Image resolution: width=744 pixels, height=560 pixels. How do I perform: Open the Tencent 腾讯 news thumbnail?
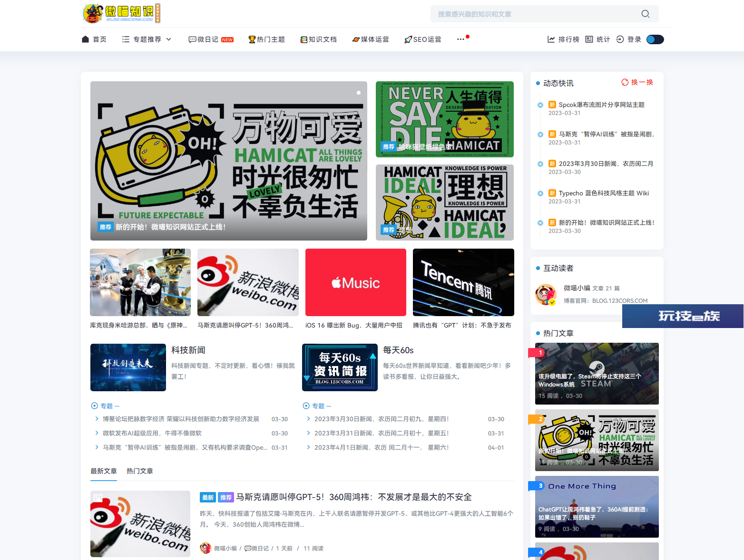463,282
